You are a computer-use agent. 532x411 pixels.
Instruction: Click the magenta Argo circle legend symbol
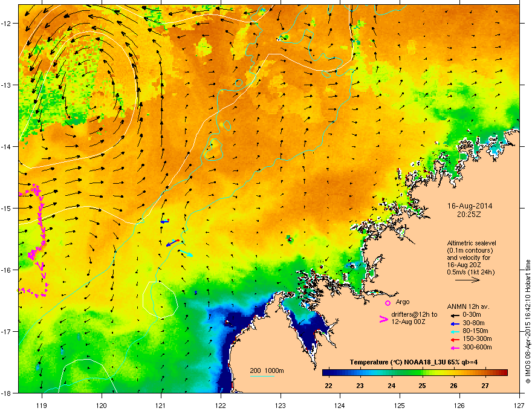(x=388, y=303)
